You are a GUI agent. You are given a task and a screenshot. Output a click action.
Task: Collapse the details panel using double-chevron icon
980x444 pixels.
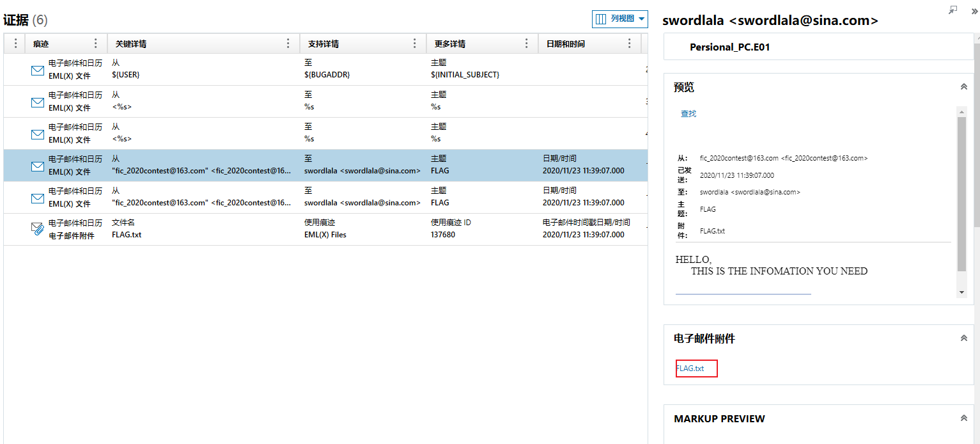coord(975,11)
